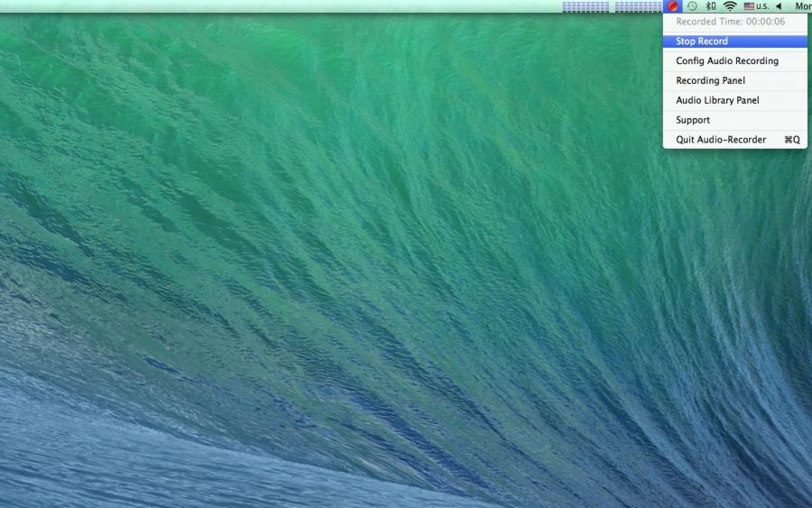Open the U.S. input source menu

point(756,6)
